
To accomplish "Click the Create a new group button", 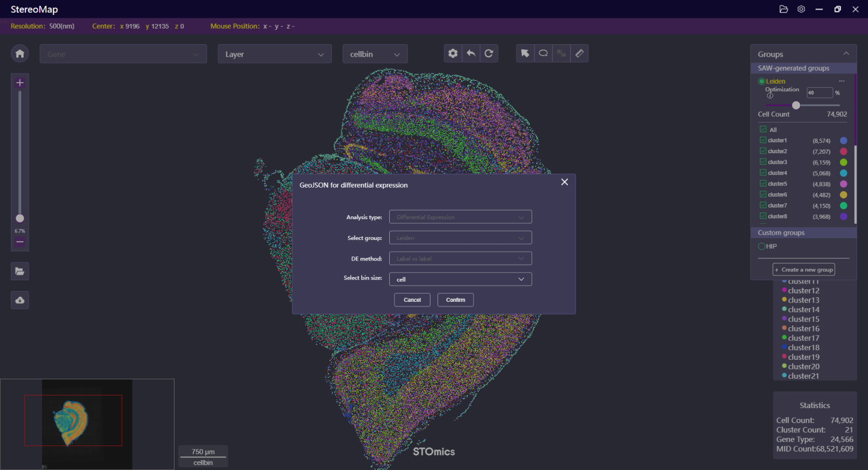I will (804, 270).
